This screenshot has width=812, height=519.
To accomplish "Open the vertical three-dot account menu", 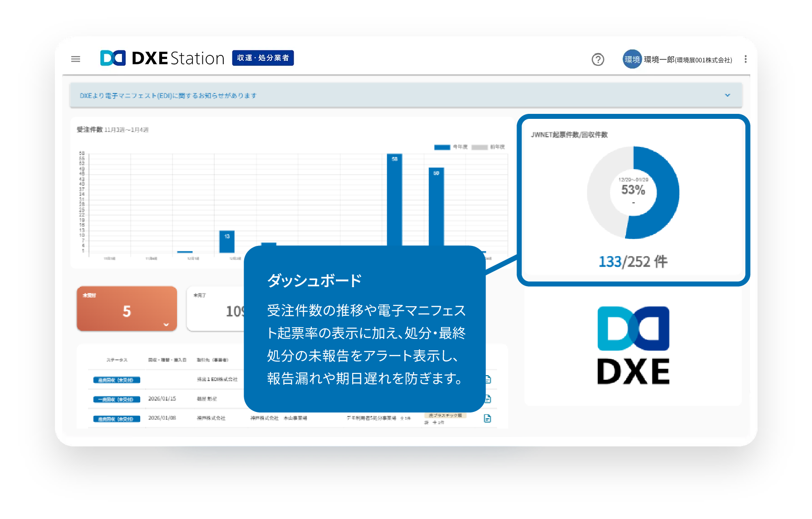I will [745, 59].
